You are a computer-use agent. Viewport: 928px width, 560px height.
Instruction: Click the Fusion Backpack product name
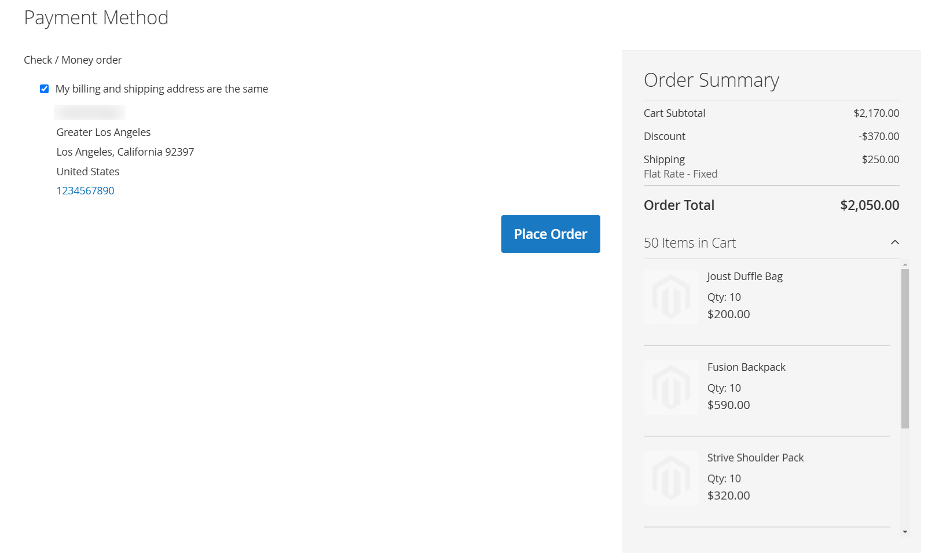(x=746, y=367)
